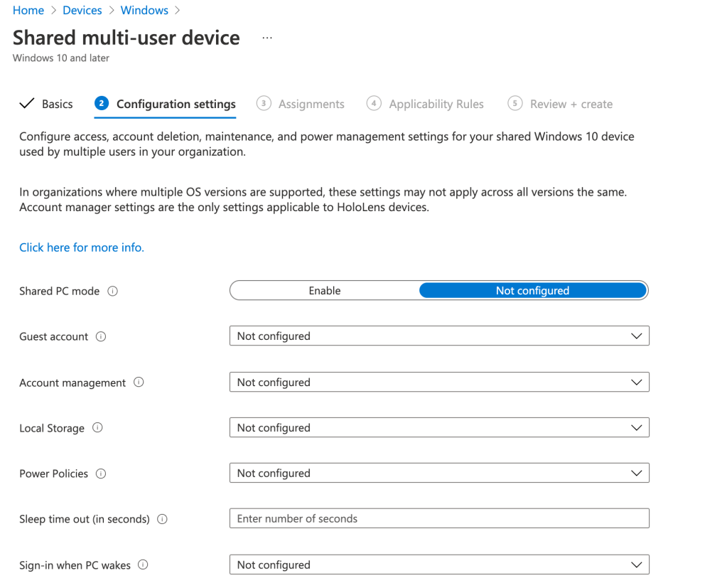Enable Shared PC mode

point(325,291)
